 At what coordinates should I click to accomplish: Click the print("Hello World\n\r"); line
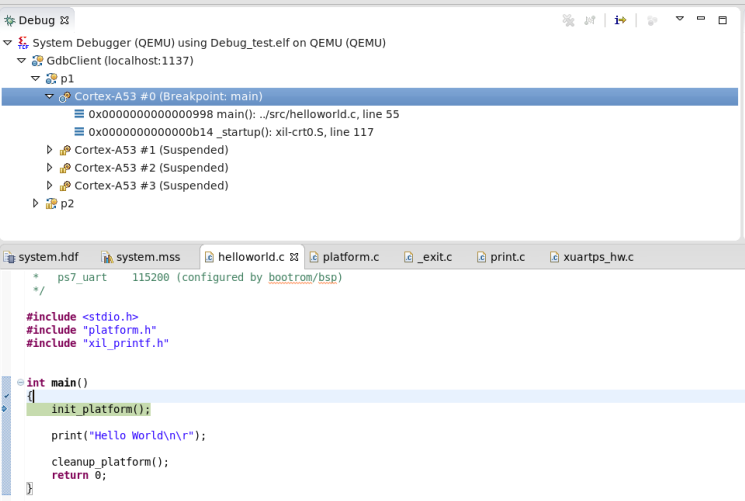pyautogui.click(x=129, y=435)
